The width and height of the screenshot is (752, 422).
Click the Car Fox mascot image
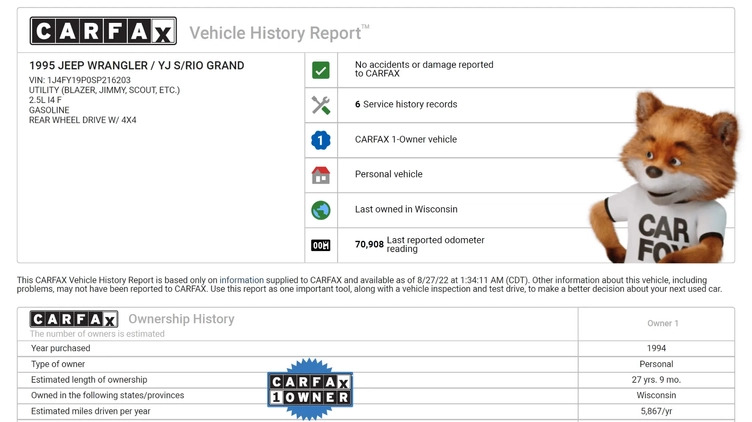664,177
